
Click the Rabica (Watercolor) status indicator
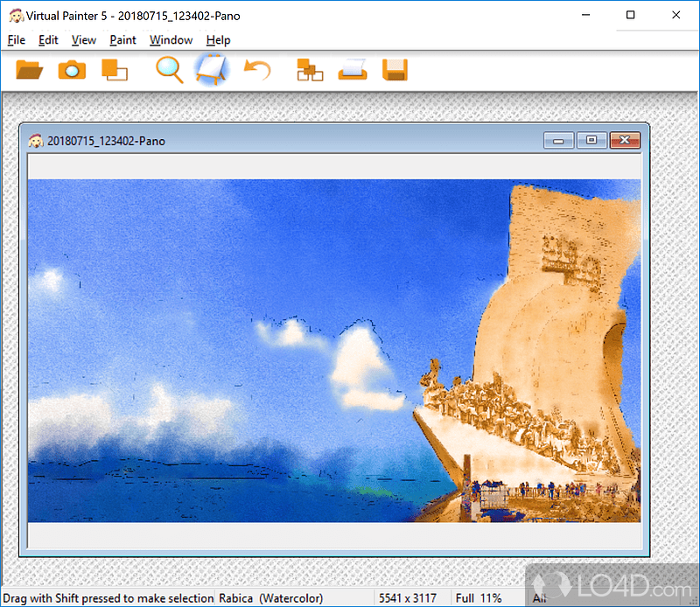[272, 598]
